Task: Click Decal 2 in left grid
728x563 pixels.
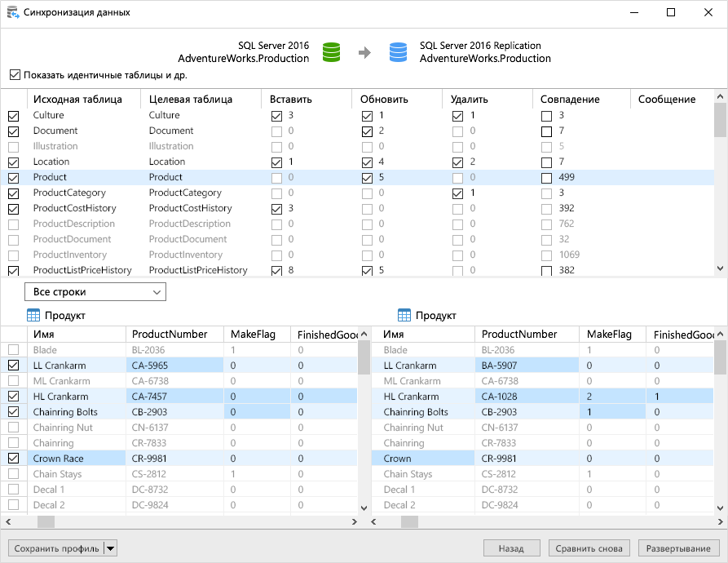Action: coord(49,505)
